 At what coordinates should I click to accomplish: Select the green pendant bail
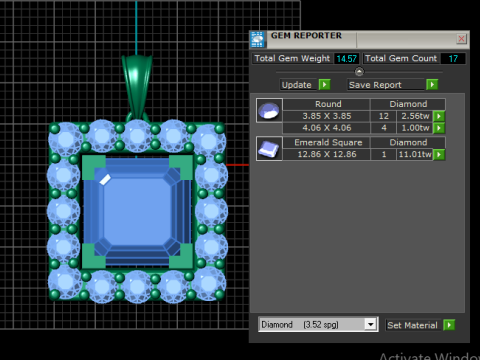[x=137, y=87]
